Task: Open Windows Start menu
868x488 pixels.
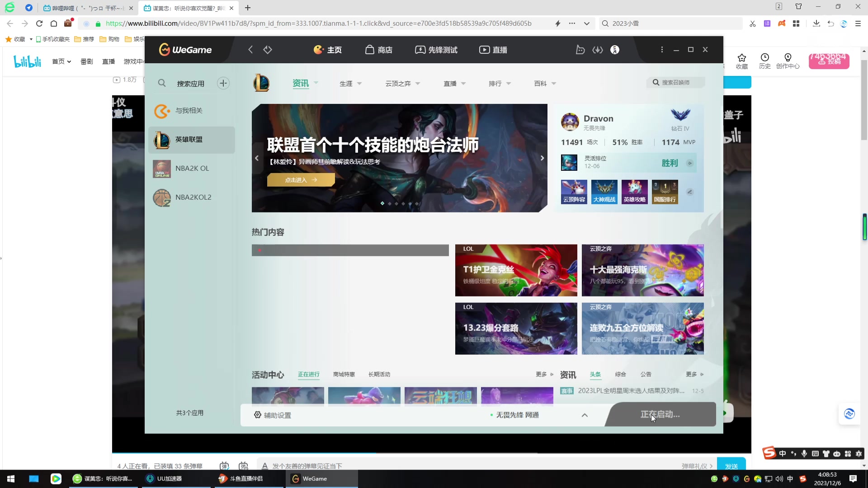Action: coord(11,479)
